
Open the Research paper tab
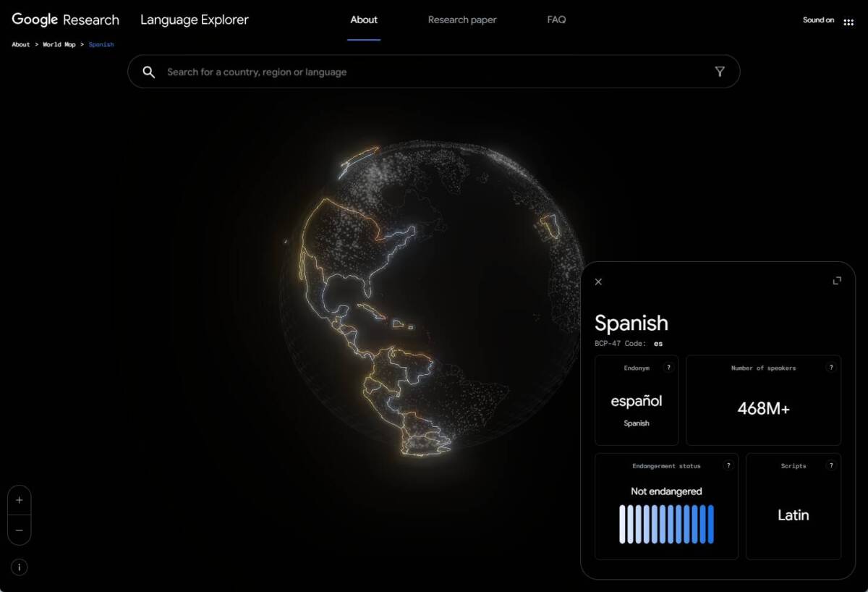coord(462,20)
